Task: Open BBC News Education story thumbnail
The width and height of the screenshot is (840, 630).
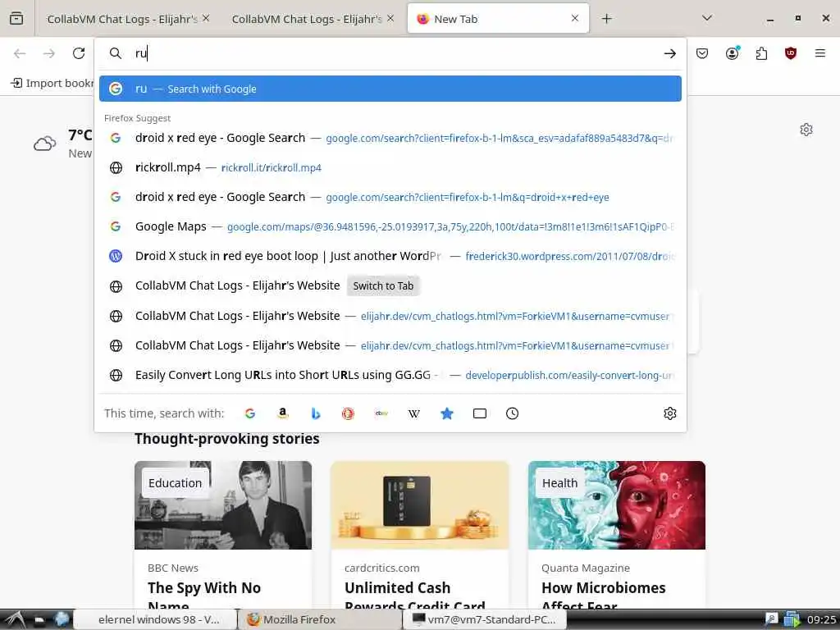Action: tap(223, 504)
